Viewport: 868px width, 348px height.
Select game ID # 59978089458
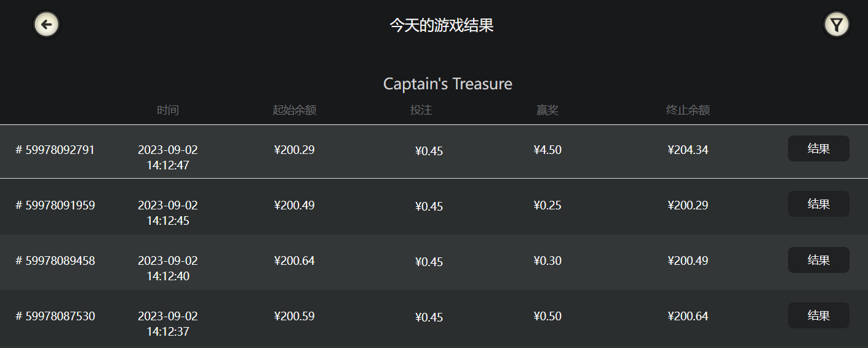(55, 261)
